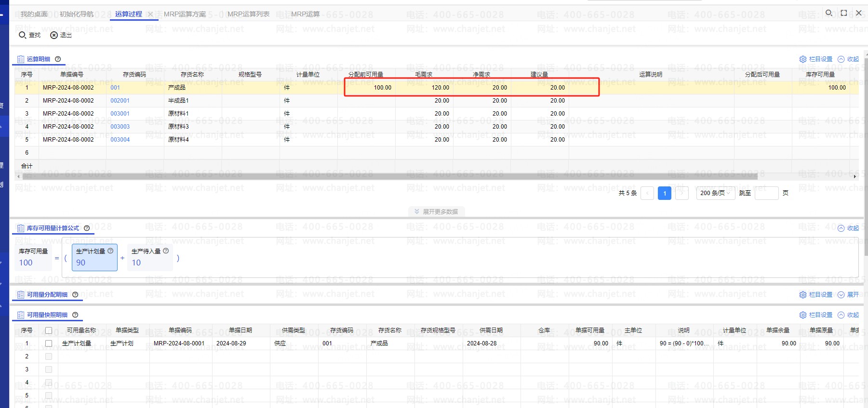Click the help icon beside 库存可用量计算公式
The width and height of the screenshot is (868, 408).
87,228
